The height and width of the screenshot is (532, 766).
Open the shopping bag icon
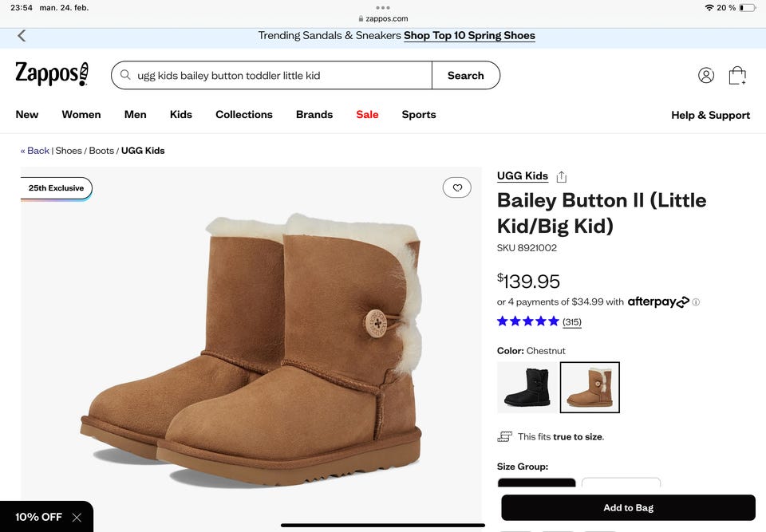tap(737, 75)
